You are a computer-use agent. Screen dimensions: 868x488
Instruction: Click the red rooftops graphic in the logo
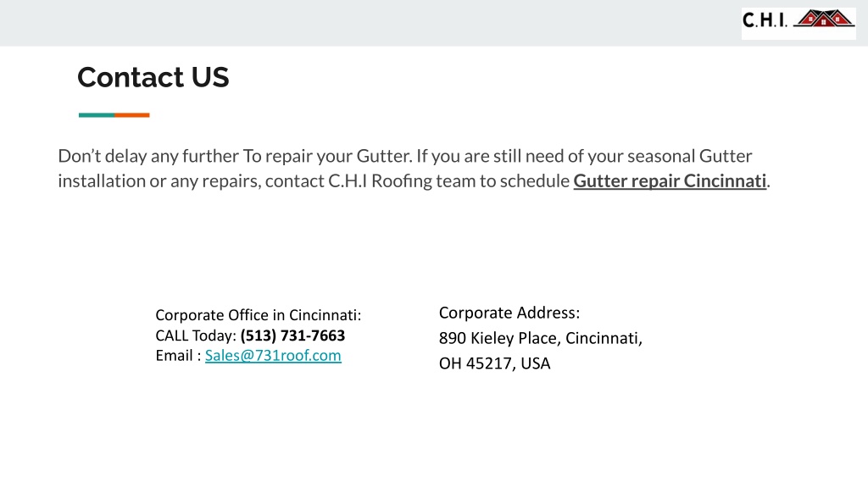point(824,19)
